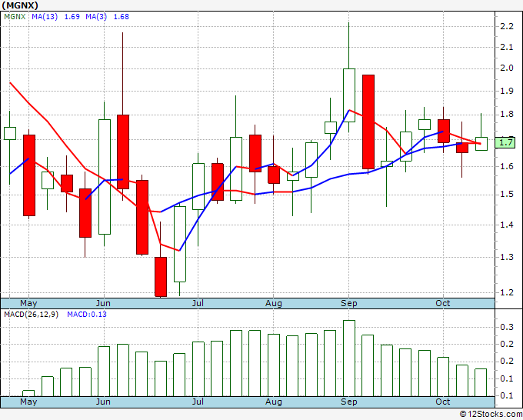
Task: Click the MA(13) value 1.69
Action: pyautogui.click(x=72, y=17)
